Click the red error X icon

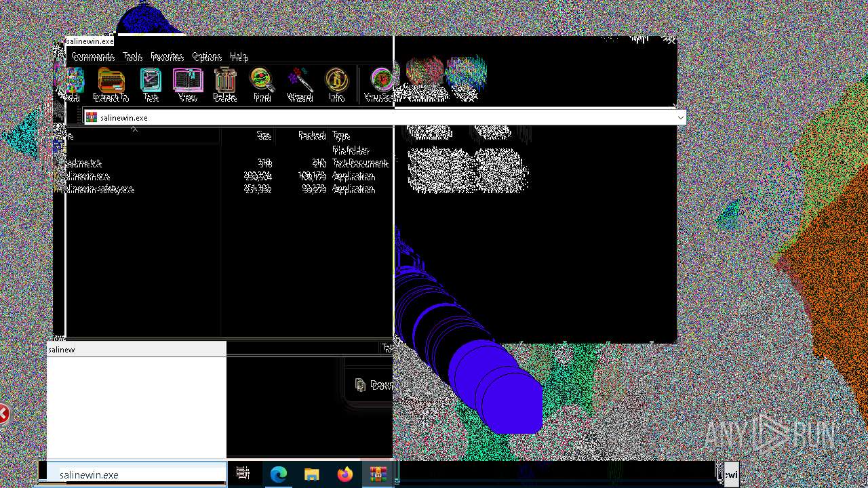3,413
